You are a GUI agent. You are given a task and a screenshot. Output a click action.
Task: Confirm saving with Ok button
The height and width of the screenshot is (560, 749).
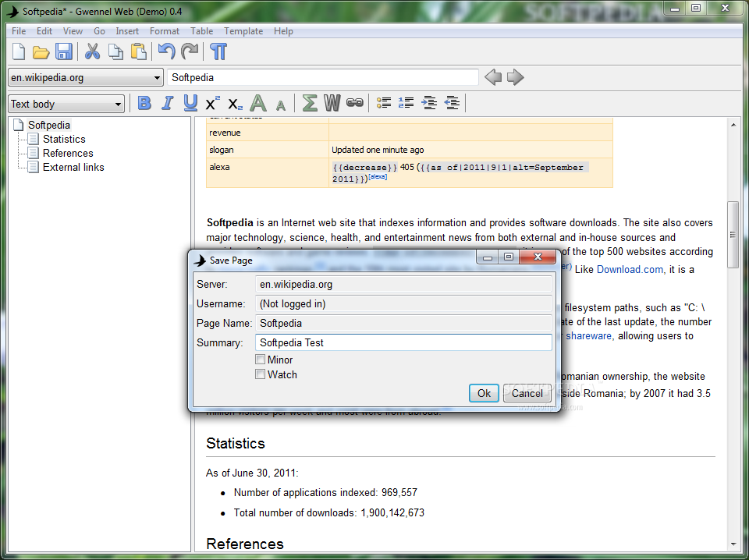point(484,393)
